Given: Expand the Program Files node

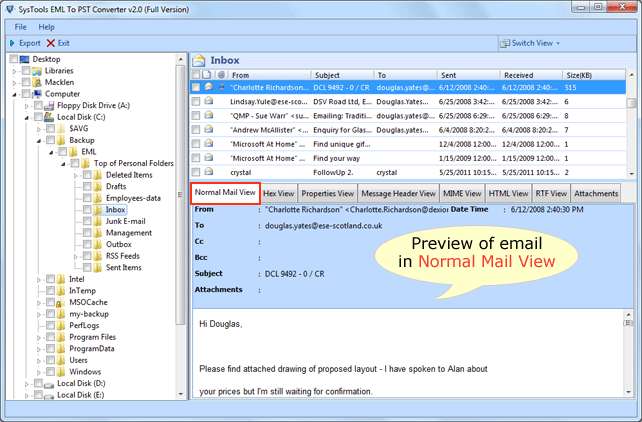Looking at the screenshot, I should (39, 338).
